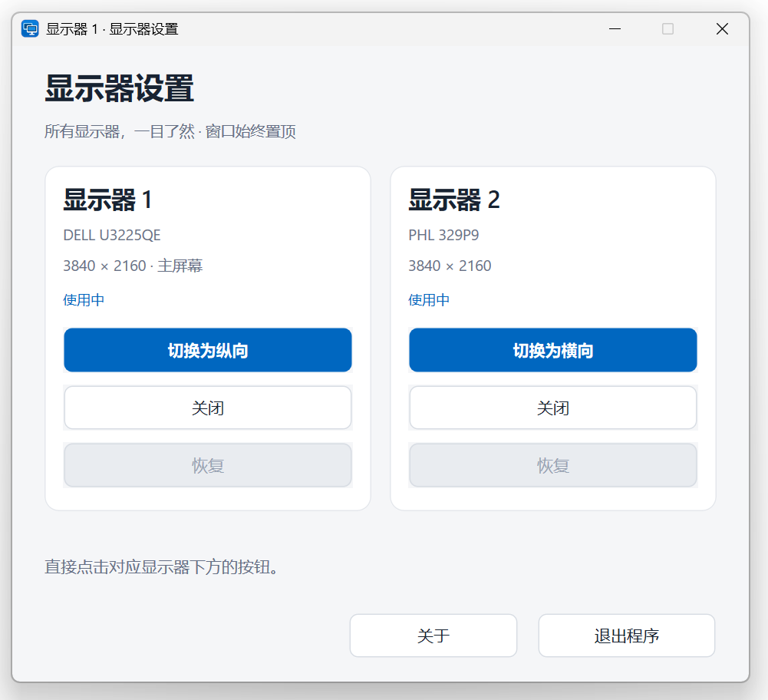Click 3840 × 2160 · 主屏幕 resolution text
The width and height of the screenshot is (768, 700).
pos(133,266)
